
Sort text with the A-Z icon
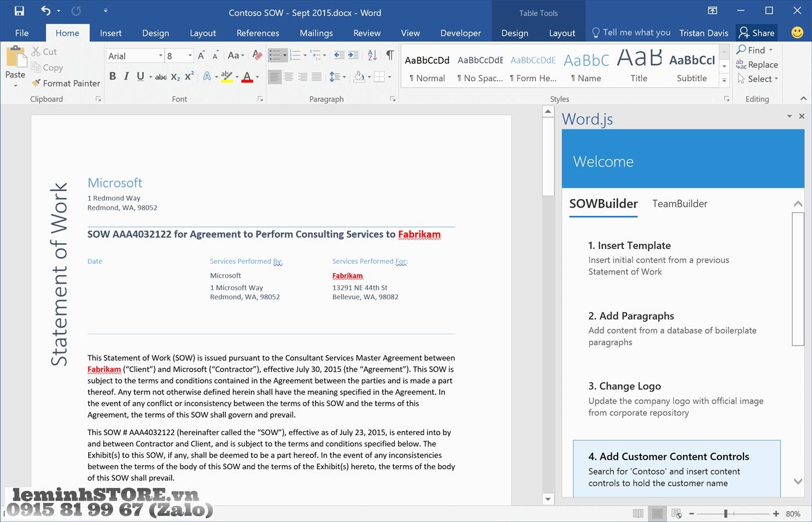click(x=372, y=56)
